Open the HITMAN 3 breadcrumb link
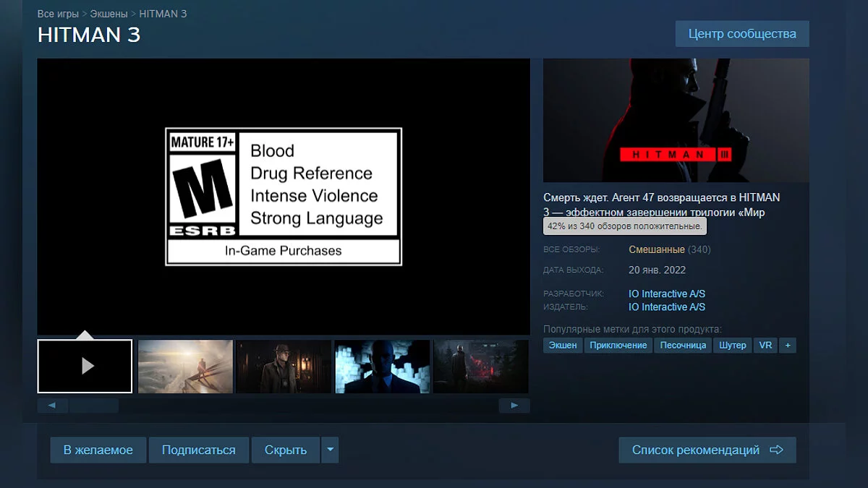 163,14
